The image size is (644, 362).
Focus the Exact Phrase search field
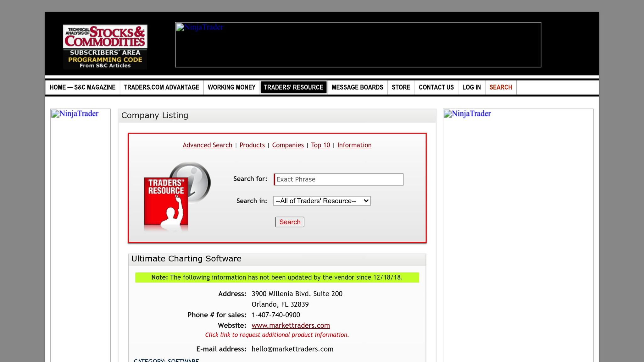click(x=339, y=179)
